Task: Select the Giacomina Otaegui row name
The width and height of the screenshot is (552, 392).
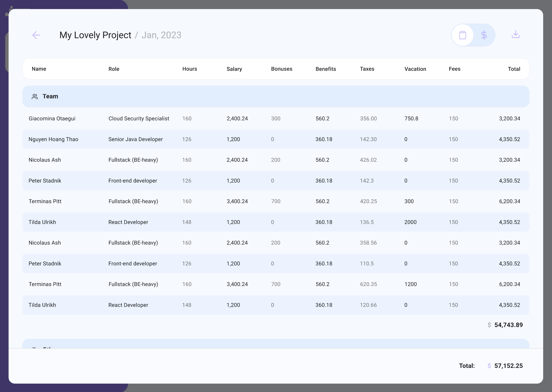Action: pyautogui.click(x=52, y=119)
